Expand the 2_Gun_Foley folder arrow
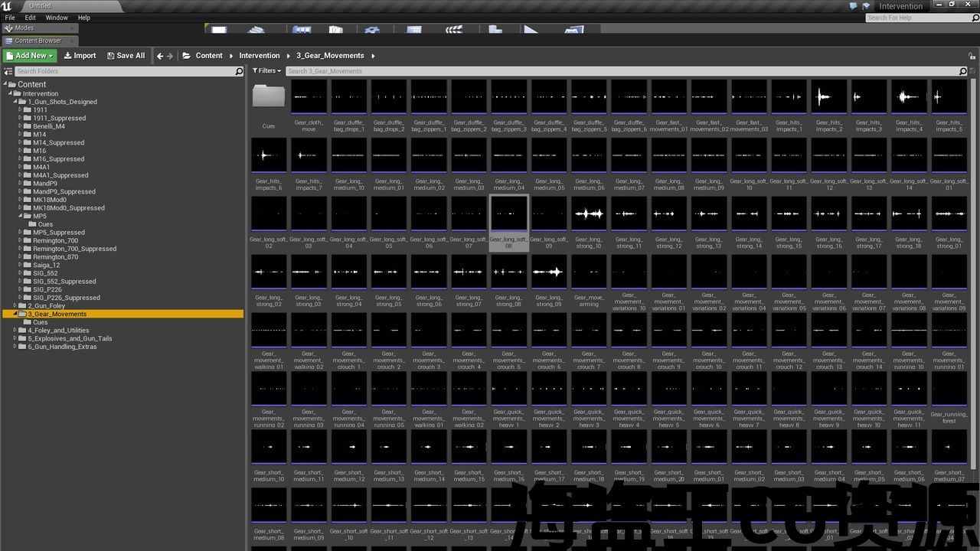 [15, 306]
